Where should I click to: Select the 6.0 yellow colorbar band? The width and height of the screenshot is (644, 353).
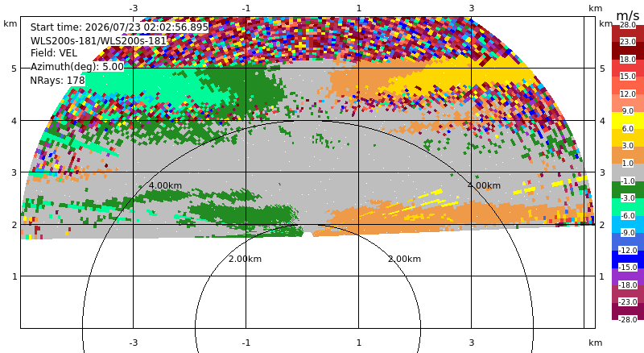click(628, 121)
